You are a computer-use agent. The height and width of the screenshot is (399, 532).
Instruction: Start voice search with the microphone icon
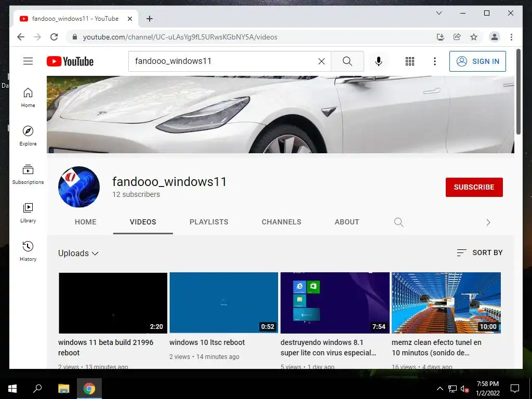coord(379,61)
